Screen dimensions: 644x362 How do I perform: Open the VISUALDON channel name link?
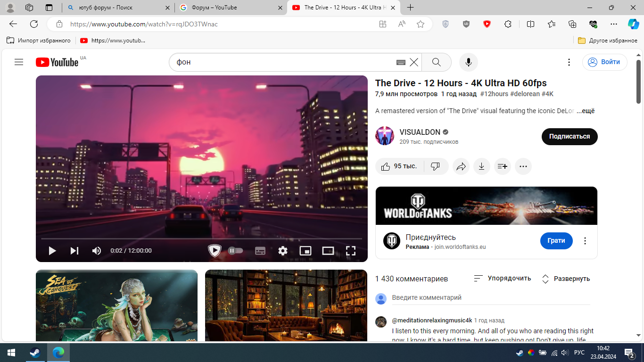420,132
